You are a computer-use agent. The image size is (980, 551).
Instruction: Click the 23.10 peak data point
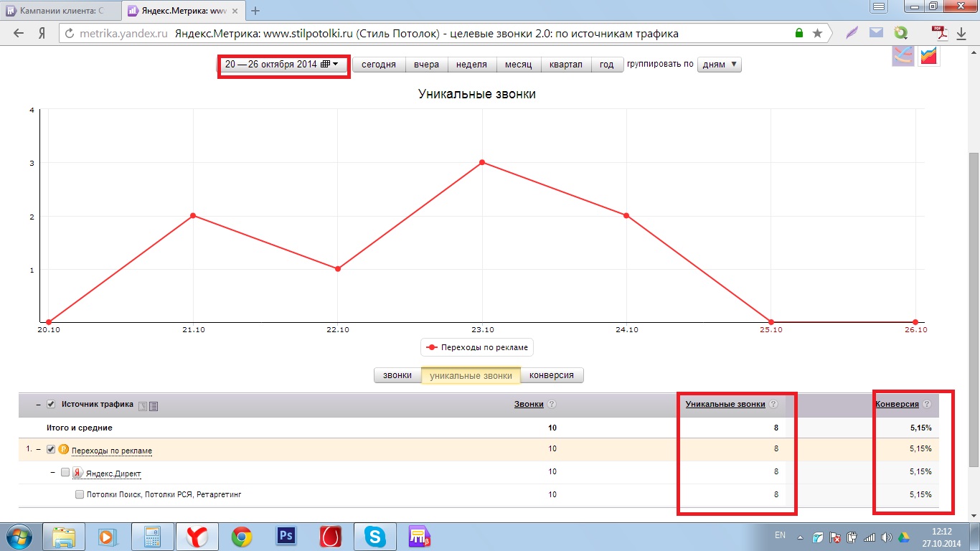pos(482,162)
